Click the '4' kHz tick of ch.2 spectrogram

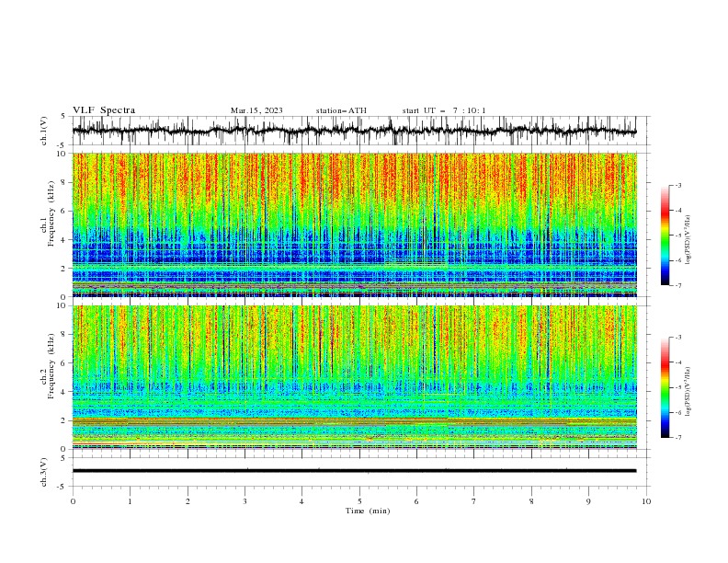pyautogui.click(x=64, y=392)
